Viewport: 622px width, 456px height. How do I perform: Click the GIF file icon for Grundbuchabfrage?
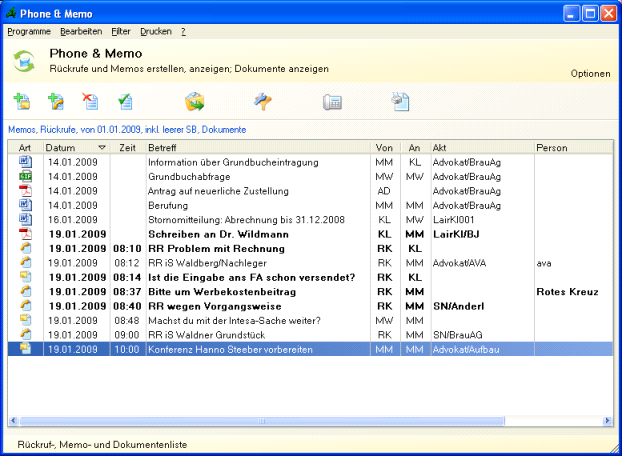pos(25,176)
